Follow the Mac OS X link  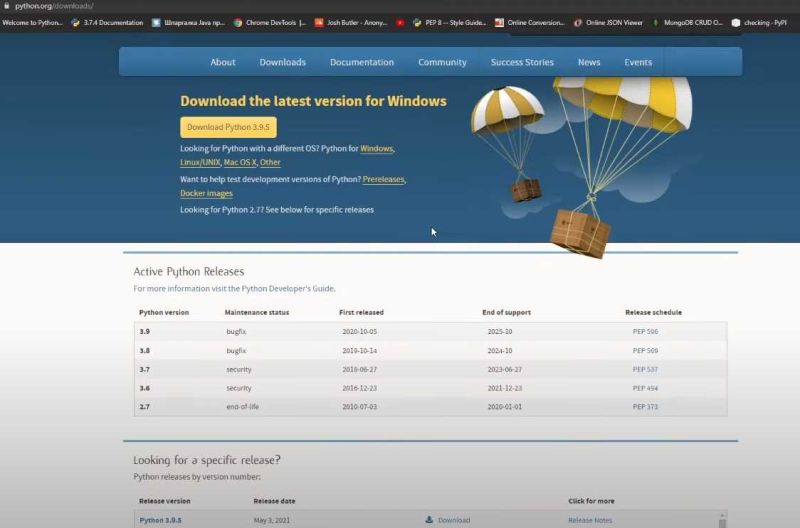click(x=240, y=162)
